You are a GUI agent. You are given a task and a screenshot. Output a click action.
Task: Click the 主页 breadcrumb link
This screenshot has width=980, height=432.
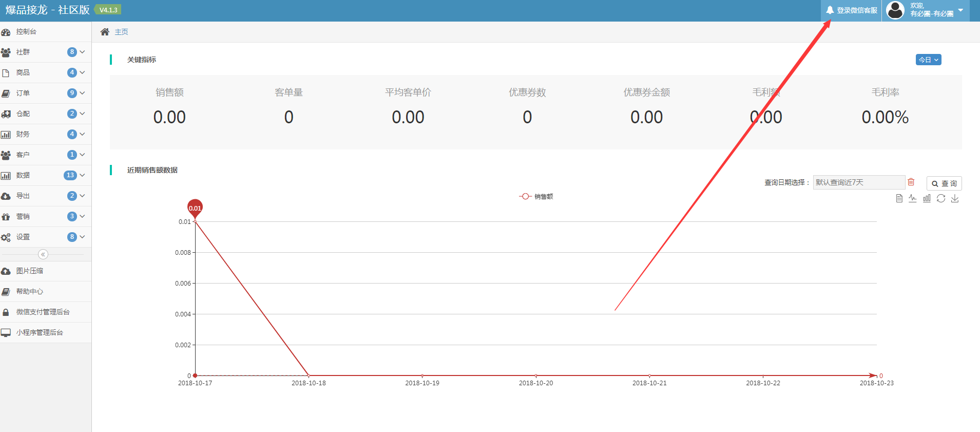click(122, 32)
